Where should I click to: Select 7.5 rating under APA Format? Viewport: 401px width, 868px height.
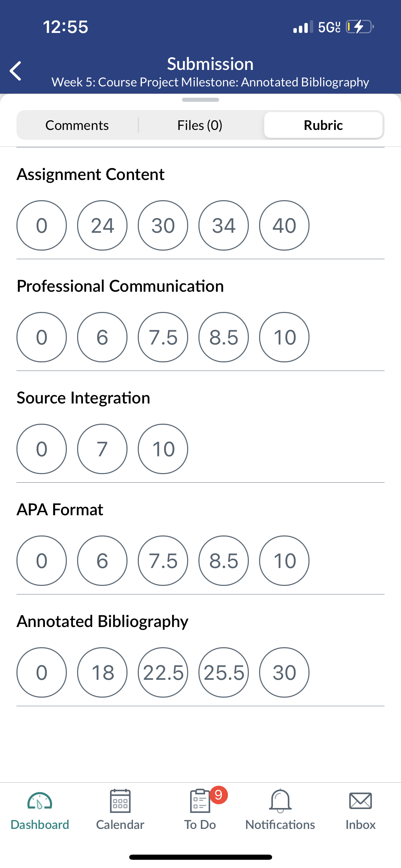click(x=163, y=561)
